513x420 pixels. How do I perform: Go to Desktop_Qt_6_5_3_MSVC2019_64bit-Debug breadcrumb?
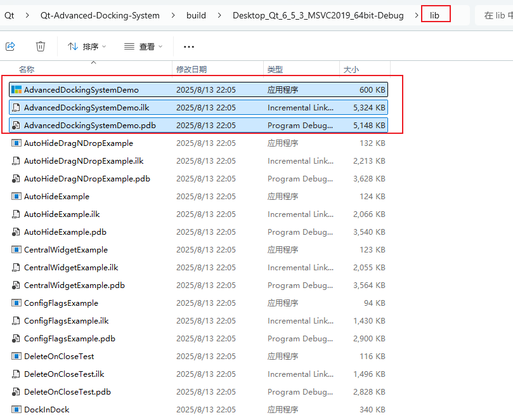pos(318,15)
